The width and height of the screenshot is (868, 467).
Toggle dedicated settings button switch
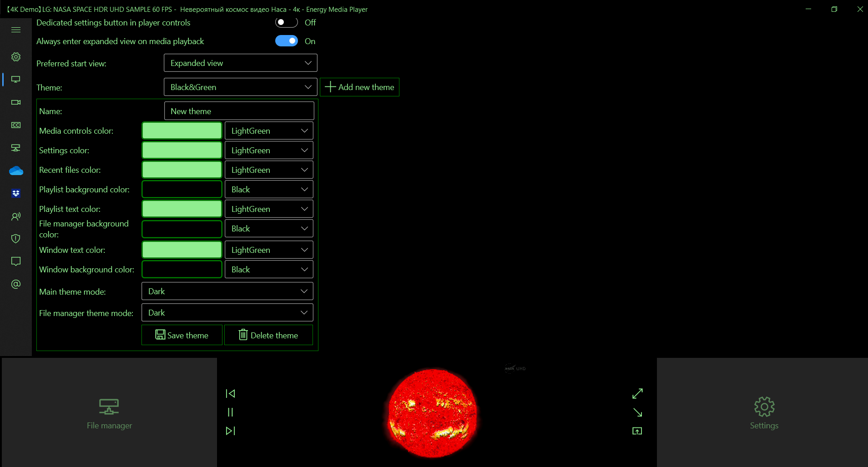[287, 22]
